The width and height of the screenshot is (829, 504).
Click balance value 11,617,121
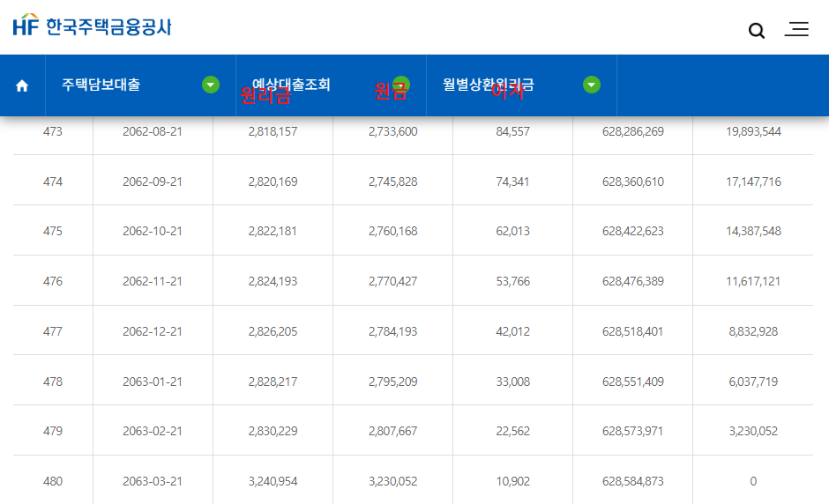(753, 281)
